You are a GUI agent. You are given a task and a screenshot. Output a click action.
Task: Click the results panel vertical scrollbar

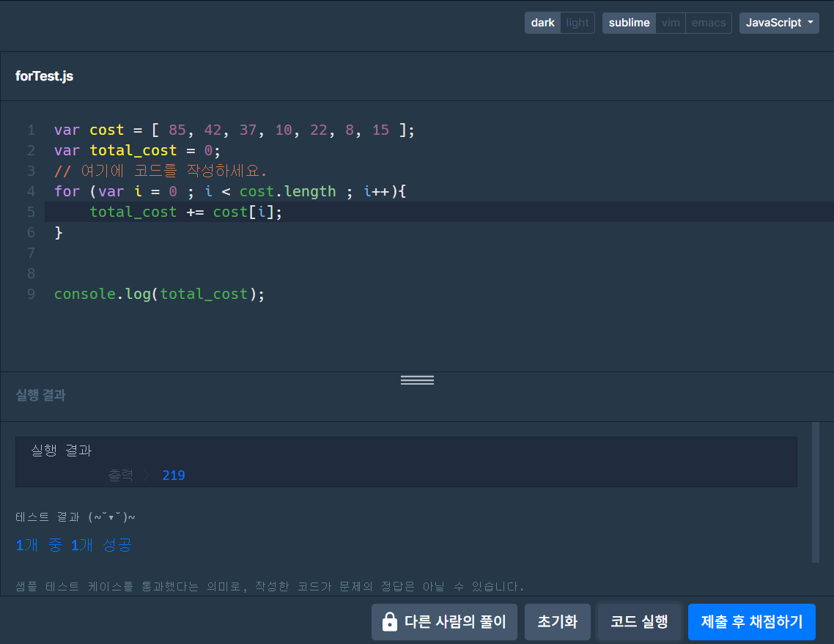(816, 492)
